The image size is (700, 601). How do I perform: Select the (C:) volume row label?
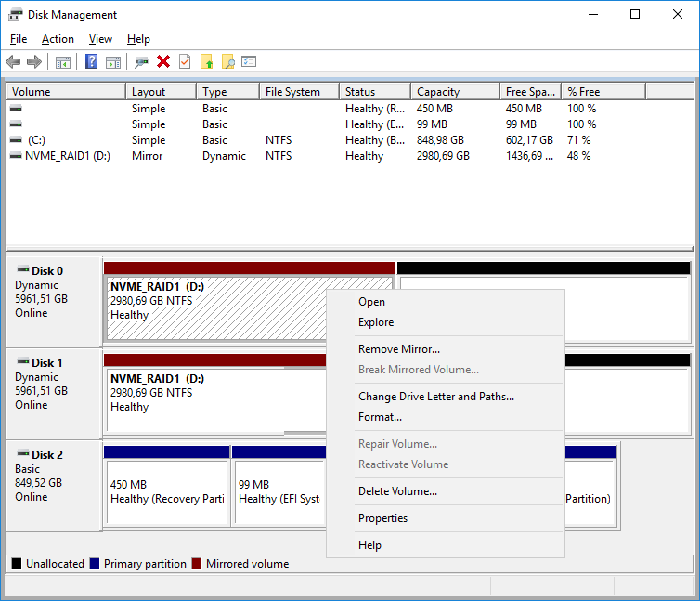click(36, 140)
